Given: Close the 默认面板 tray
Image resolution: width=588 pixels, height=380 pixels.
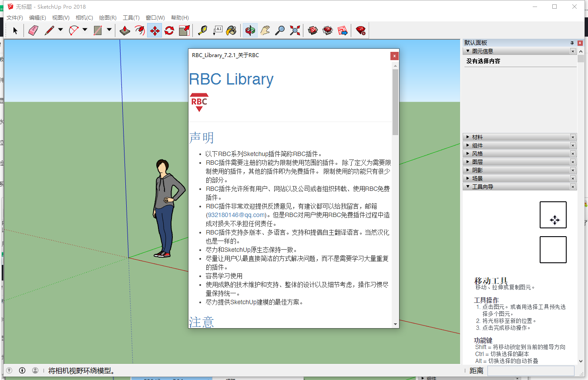Looking at the screenshot, I should click(580, 43).
